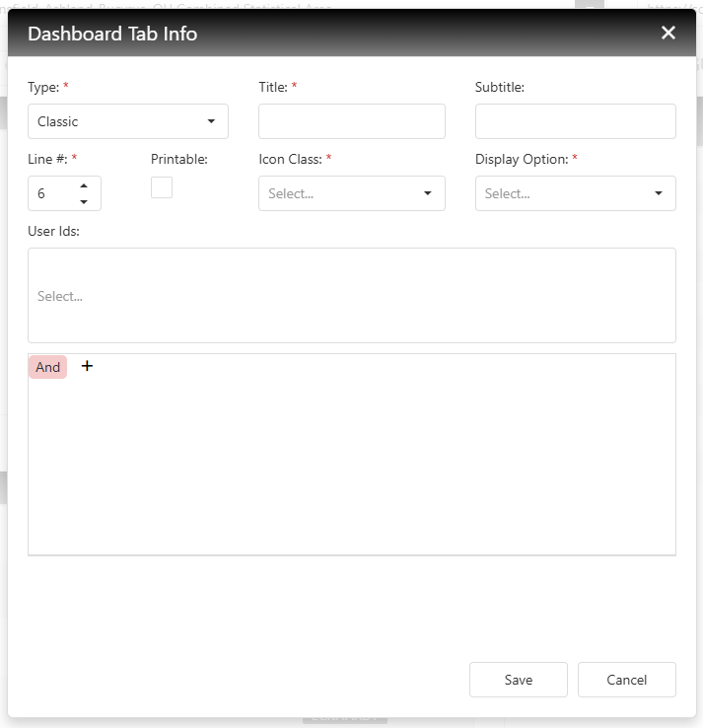Image resolution: width=703 pixels, height=728 pixels.
Task: Open the User Ids select box
Action: [x=352, y=296]
